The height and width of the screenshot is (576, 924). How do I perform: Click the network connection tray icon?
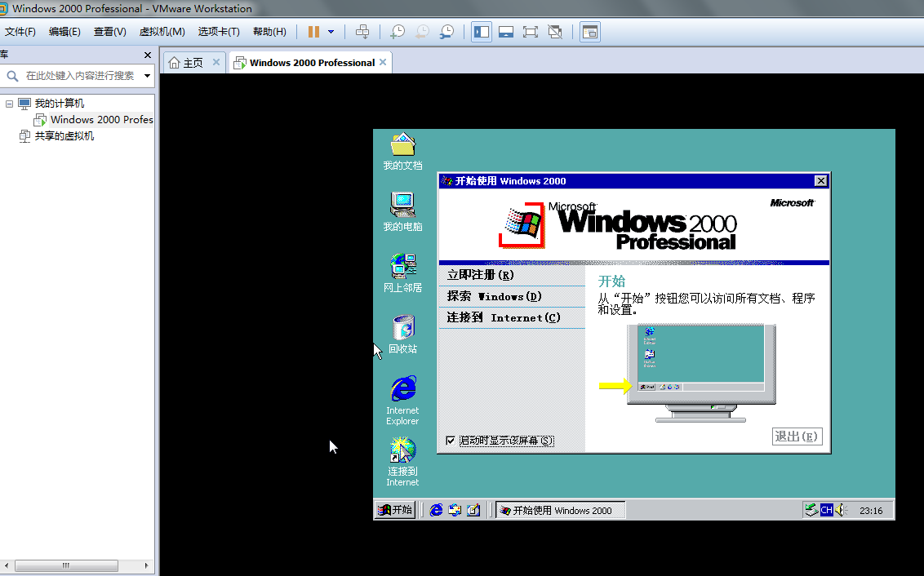point(811,510)
